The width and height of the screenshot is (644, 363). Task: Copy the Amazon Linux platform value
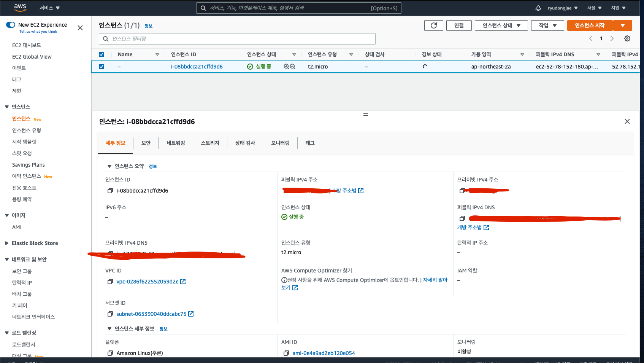[110, 353]
